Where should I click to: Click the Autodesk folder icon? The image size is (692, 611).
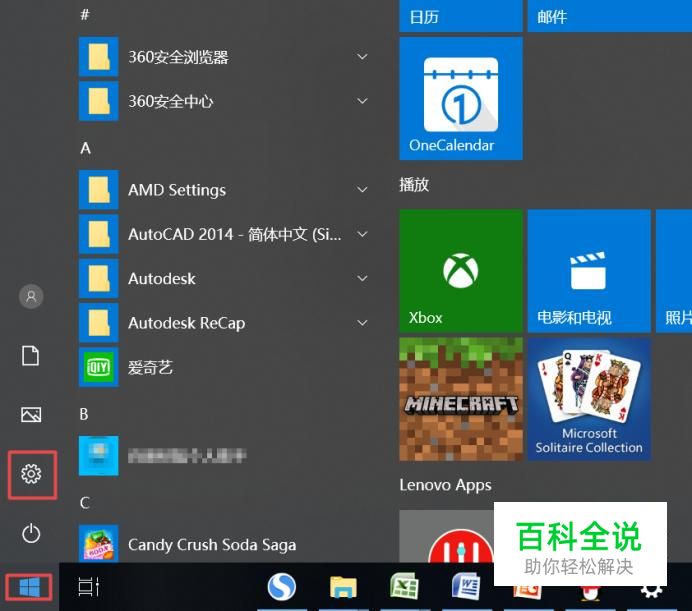[x=98, y=279]
